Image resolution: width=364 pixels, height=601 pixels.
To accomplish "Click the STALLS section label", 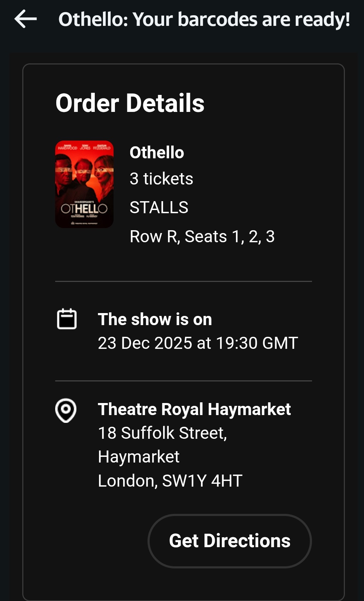I will tap(159, 207).
